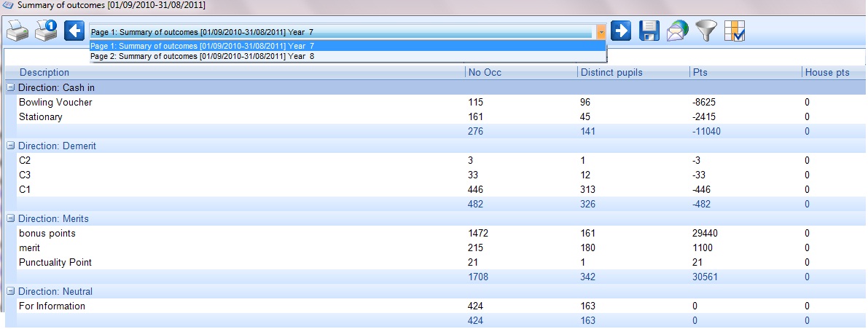The height and width of the screenshot is (329, 868).
Task: Click the Cash in Pts total -11040
Action: (706, 132)
